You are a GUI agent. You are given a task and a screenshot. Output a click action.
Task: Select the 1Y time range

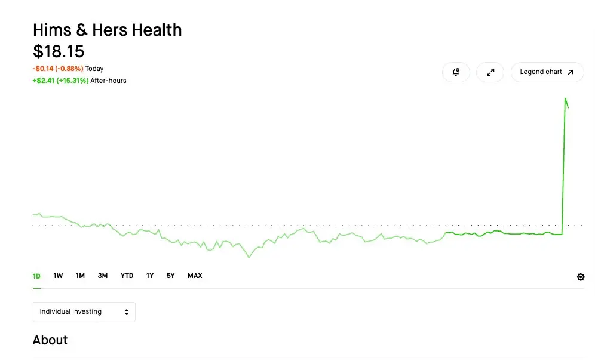point(150,276)
